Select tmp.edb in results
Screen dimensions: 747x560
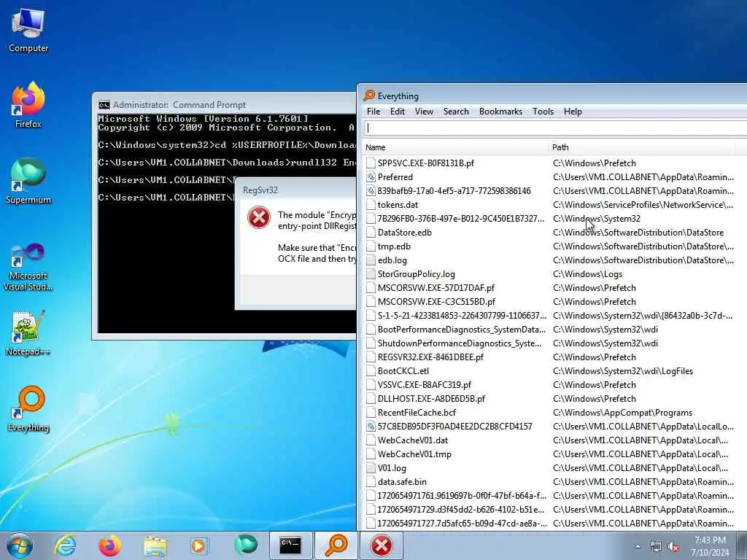click(x=554, y=246)
